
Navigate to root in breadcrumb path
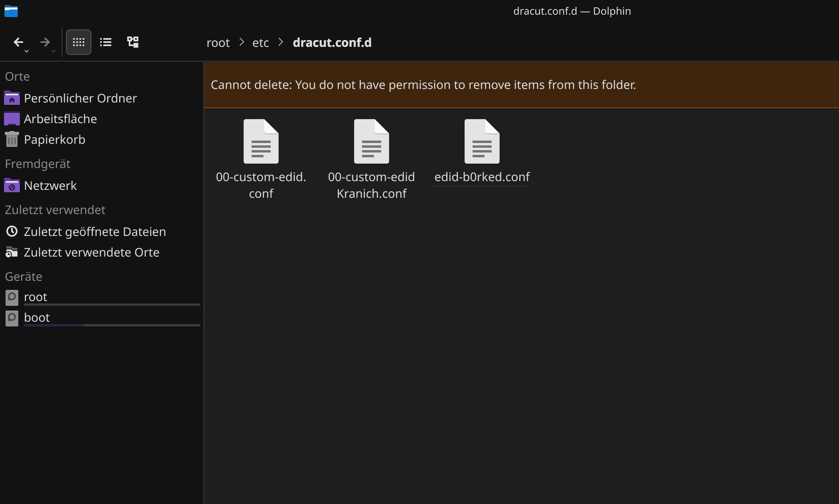coord(218,42)
